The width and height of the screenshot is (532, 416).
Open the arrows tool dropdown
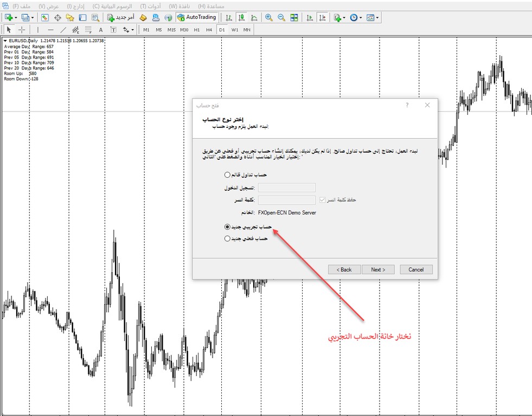point(132,30)
